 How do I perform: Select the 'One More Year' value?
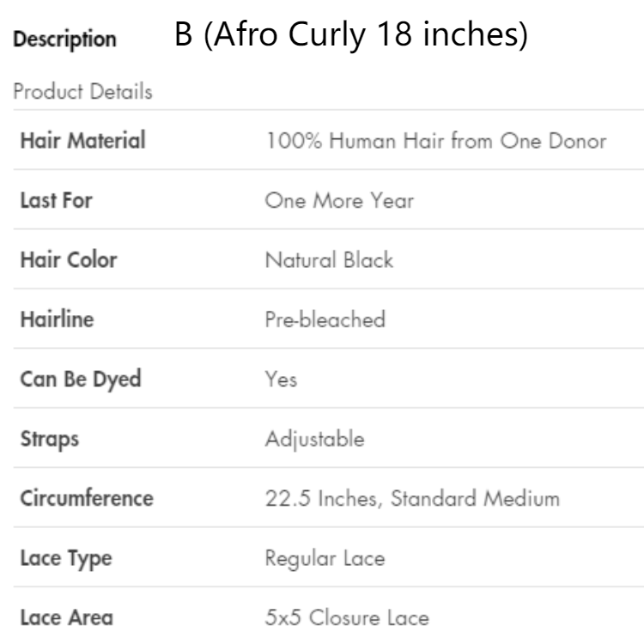(340, 201)
